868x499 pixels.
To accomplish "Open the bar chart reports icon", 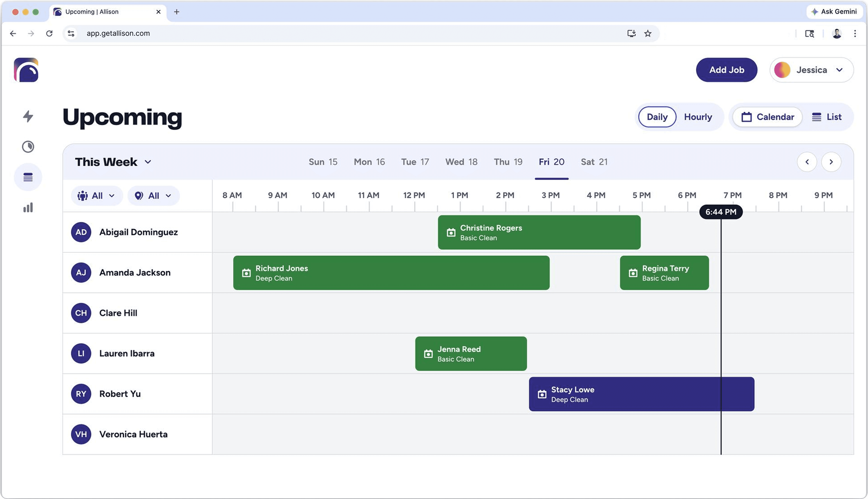I will coord(28,207).
